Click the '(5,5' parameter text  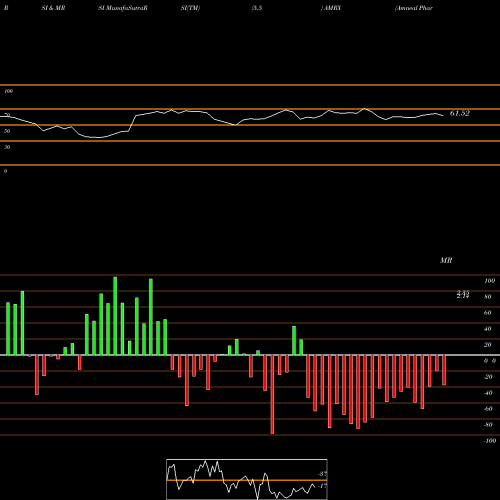(x=257, y=8)
